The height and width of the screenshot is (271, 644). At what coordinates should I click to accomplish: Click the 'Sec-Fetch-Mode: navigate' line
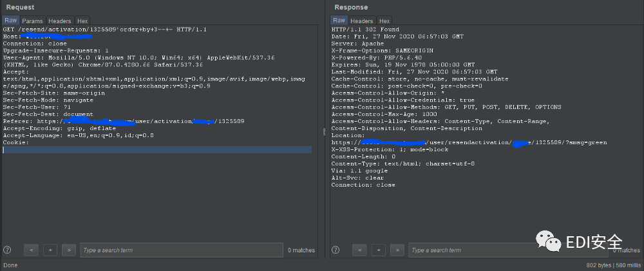(48, 100)
